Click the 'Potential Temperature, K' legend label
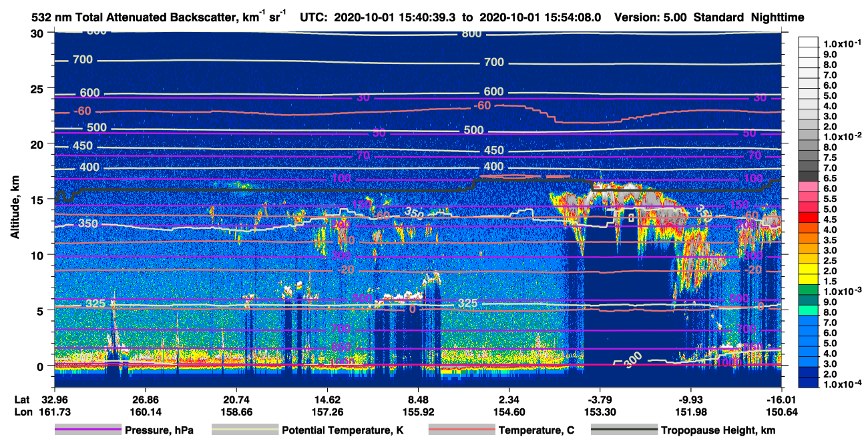Screen dimensions: 868x445 point(343,430)
